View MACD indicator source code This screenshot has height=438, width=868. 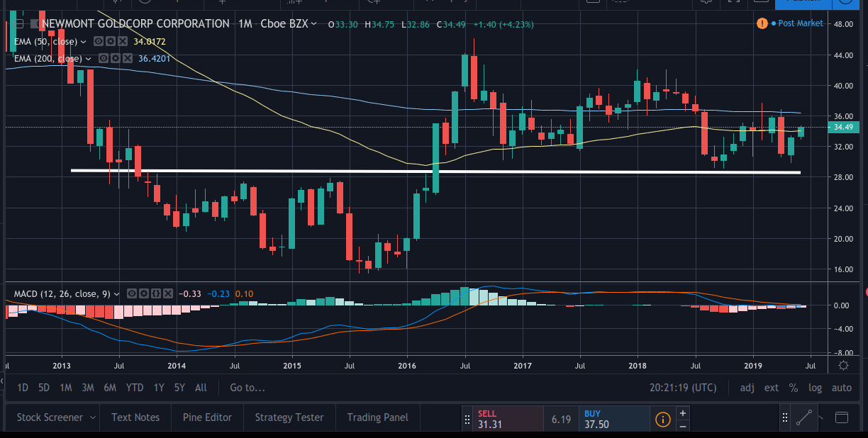click(x=155, y=293)
